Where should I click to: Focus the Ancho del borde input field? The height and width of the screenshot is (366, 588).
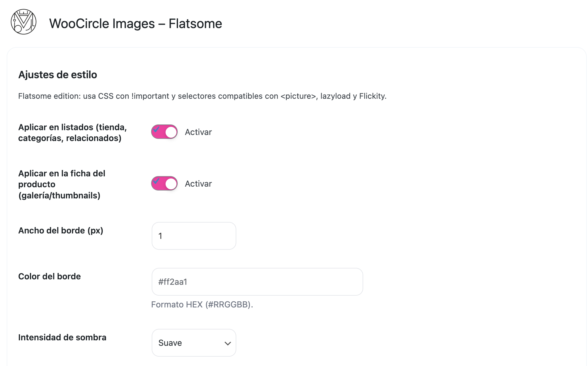coord(194,236)
